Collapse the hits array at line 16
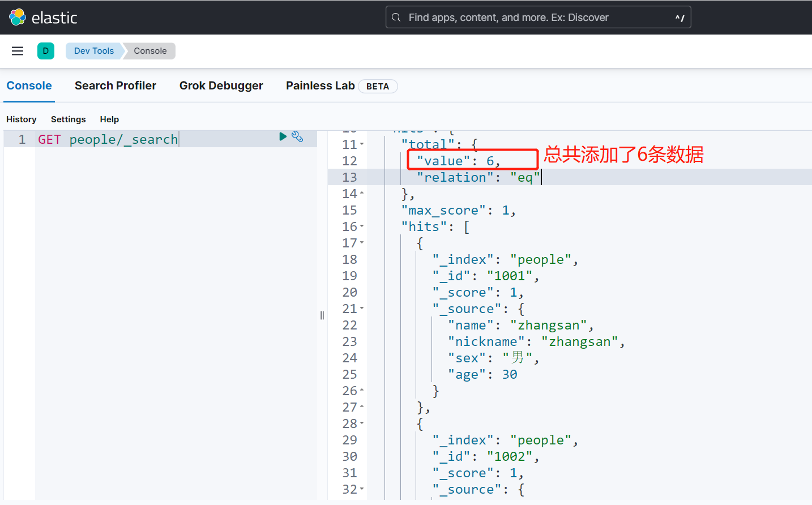812x505 pixels. [x=362, y=226]
